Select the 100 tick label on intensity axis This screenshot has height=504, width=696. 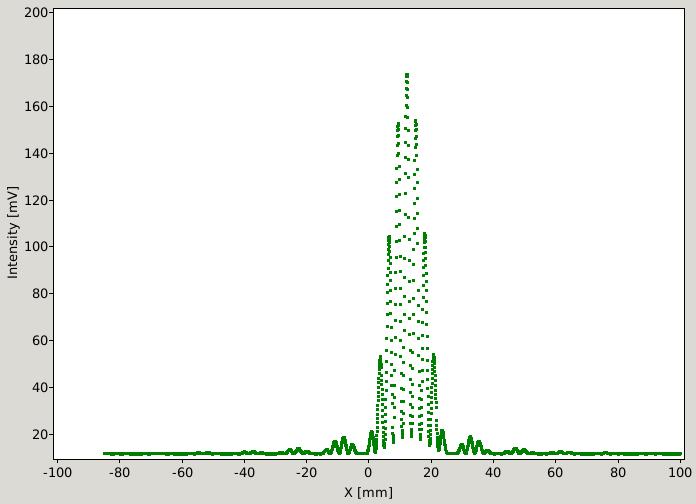36,246
